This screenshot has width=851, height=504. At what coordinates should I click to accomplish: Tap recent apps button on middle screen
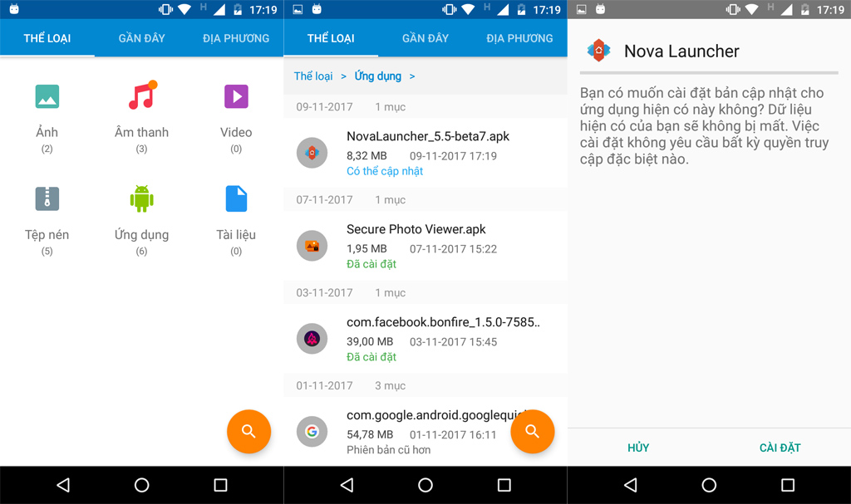[x=504, y=484]
